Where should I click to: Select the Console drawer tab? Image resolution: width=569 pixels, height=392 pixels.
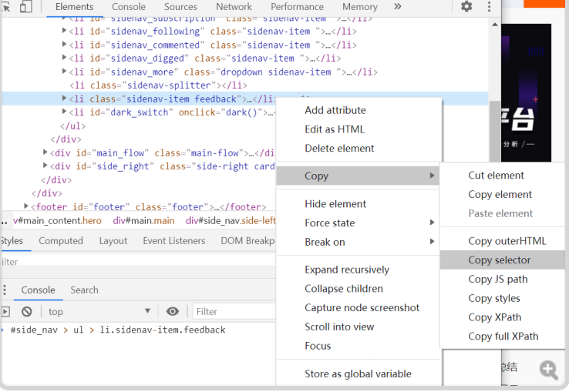coord(38,290)
